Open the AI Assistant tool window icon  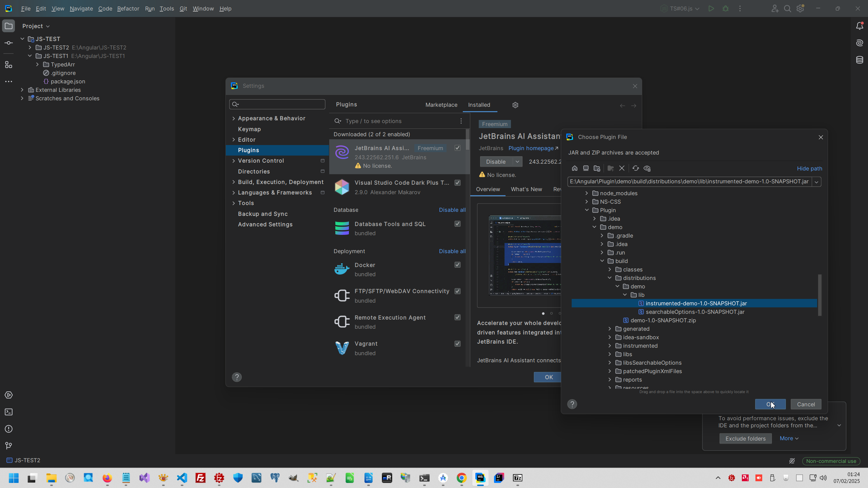click(x=859, y=43)
